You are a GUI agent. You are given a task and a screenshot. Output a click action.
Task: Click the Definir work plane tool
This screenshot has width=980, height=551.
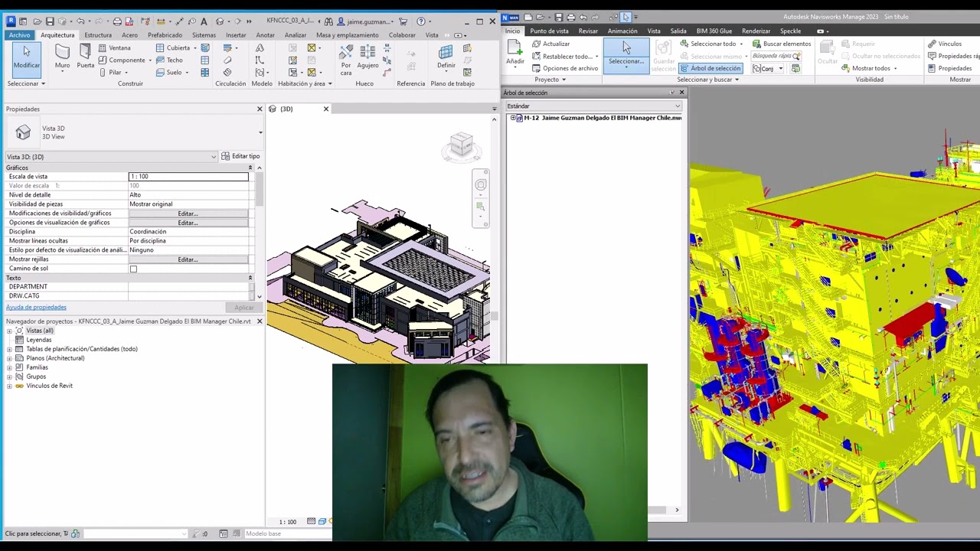(446, 57)
